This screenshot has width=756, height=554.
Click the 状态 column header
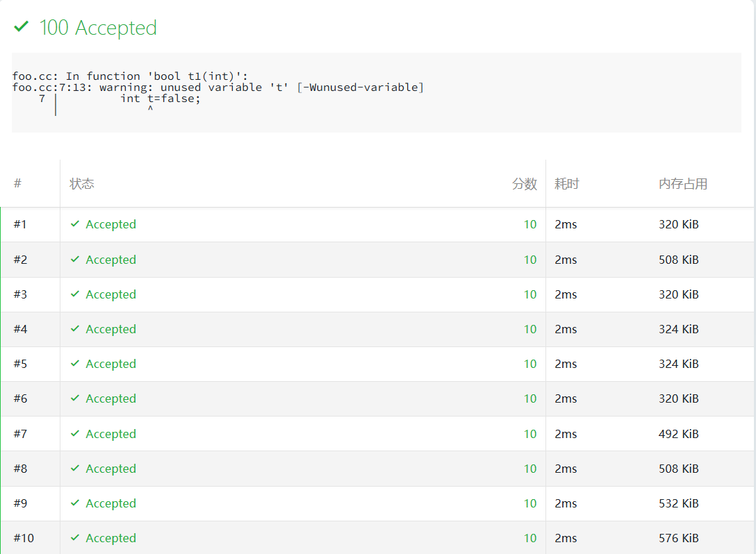[x=82, y=184]
